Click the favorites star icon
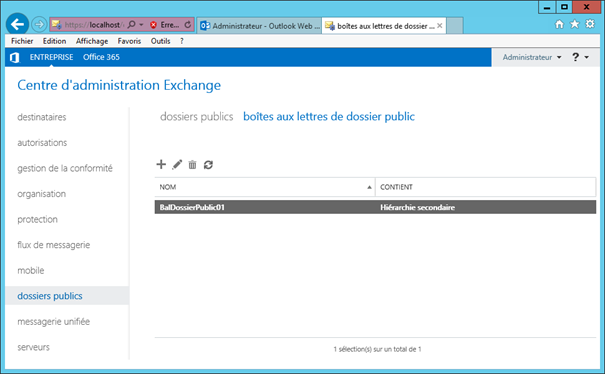The image size is (605, 374). pos(575,24)
